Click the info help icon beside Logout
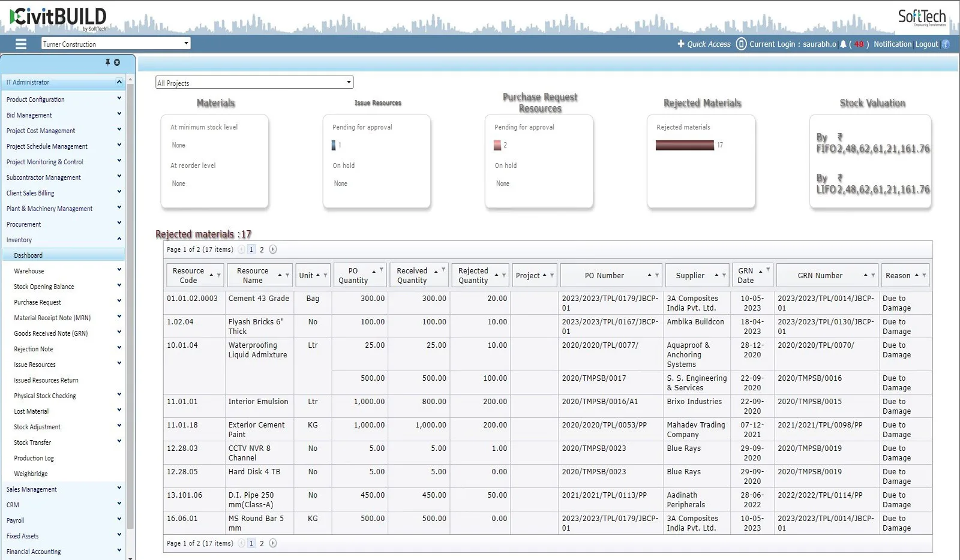This screenshot has width=960, height=560. 946,44
